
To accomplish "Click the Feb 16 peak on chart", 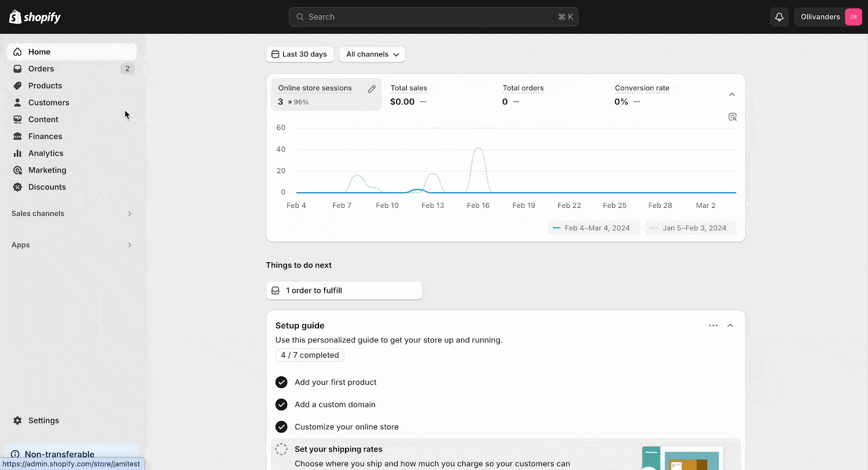I will point(478,148).
